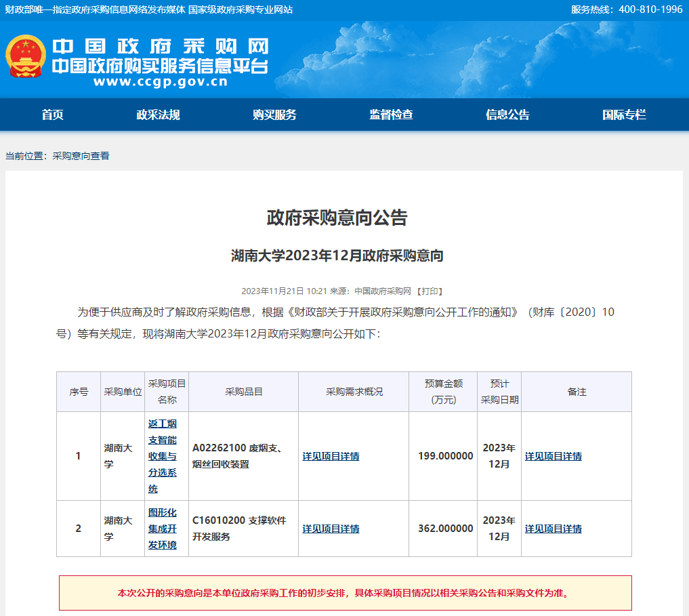Click the 序号 column header

click(x=79, y=392)
